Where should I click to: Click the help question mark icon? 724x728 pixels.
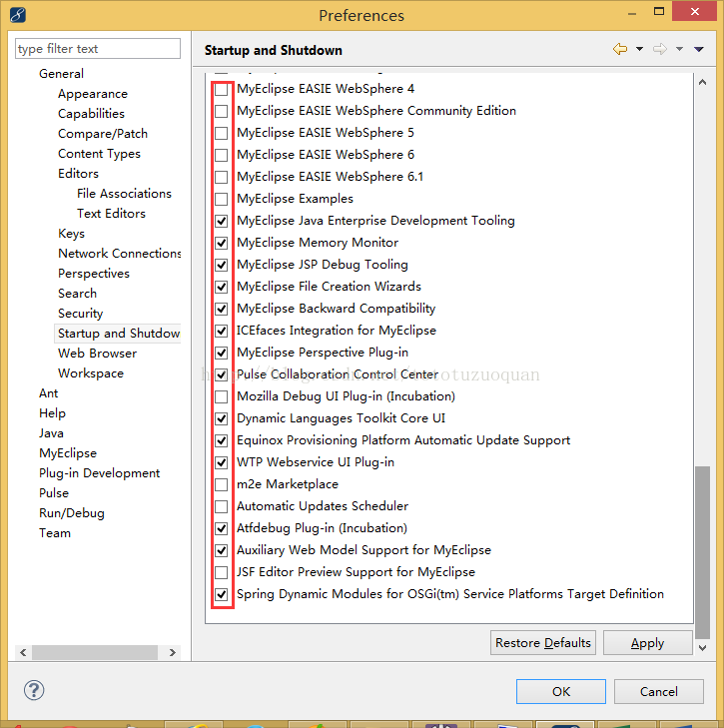pos(34,690)
